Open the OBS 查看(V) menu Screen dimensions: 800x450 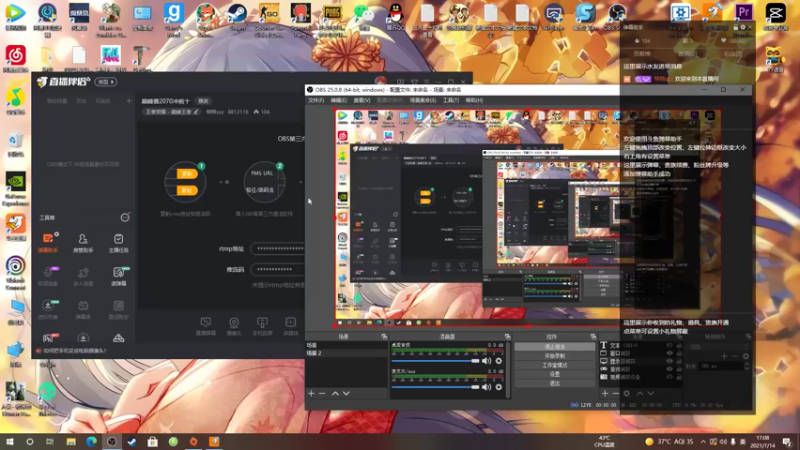pos(362,101)
